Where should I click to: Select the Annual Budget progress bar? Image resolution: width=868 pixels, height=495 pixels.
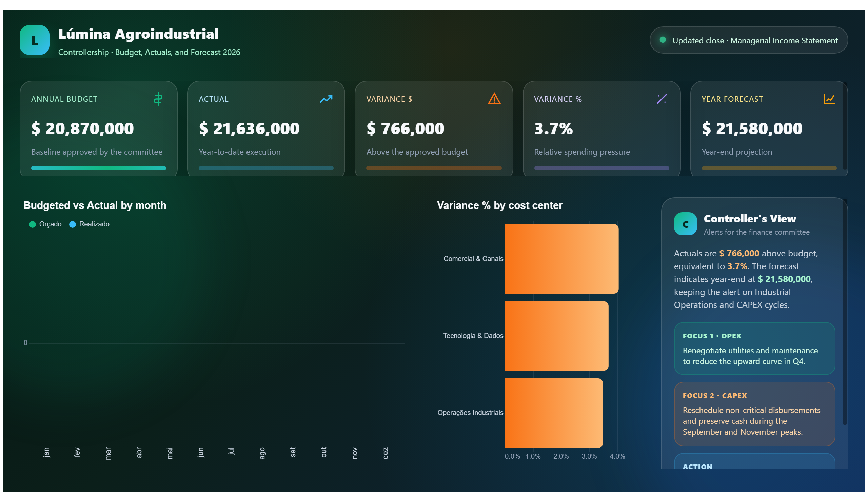[x=99, y=168]
